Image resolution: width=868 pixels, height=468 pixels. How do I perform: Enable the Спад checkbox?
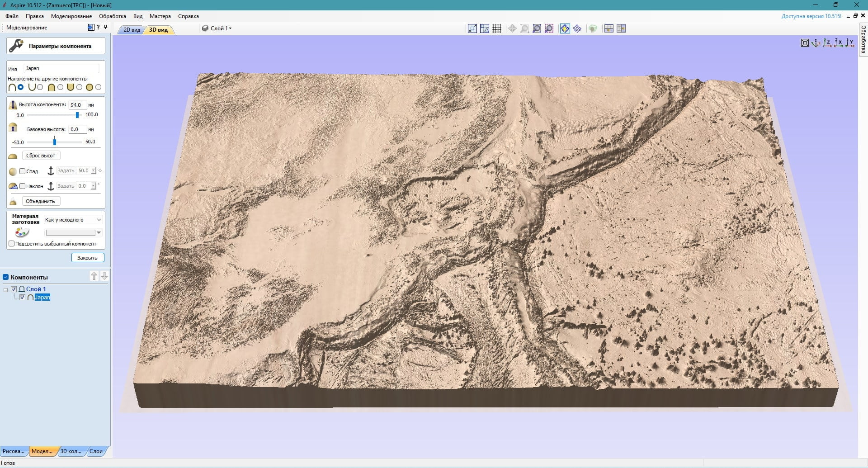coord(22,171)
